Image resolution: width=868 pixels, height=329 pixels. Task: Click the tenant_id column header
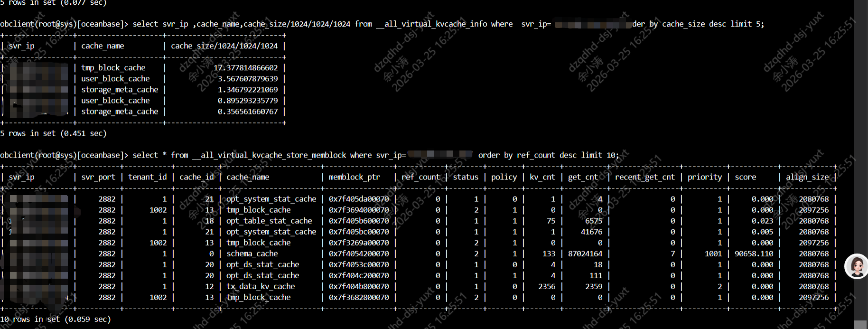pos(148,177)
